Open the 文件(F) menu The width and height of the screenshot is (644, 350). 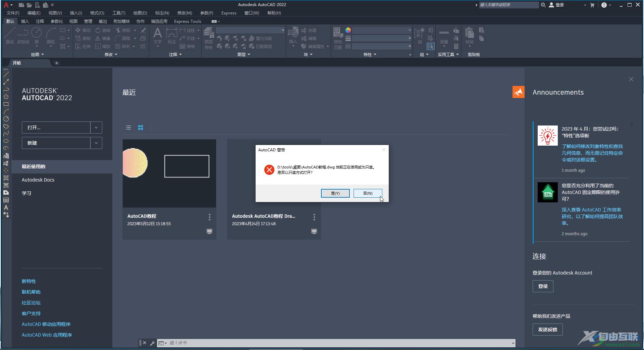(x=13, y=13)
